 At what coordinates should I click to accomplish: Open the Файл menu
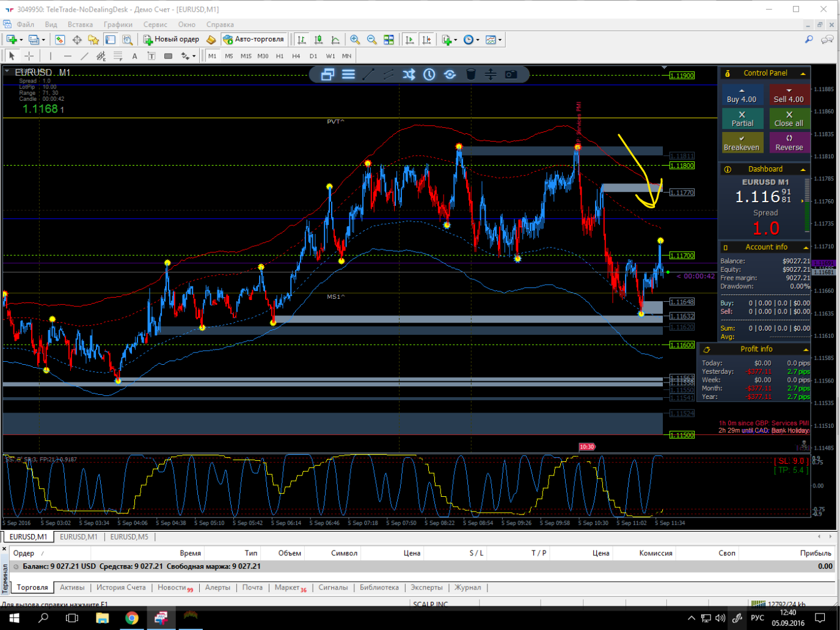[x=26, y=24]
